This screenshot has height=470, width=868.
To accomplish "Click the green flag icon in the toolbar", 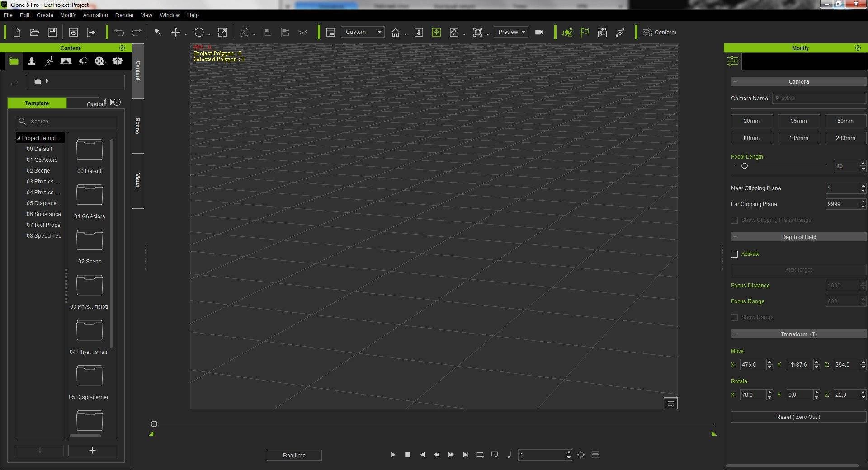I will (585, 32).
